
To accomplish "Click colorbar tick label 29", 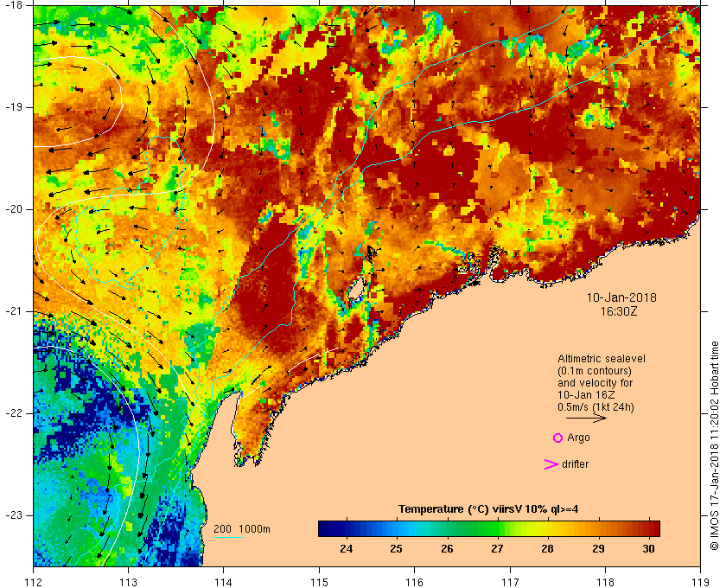I will [598, 548].
